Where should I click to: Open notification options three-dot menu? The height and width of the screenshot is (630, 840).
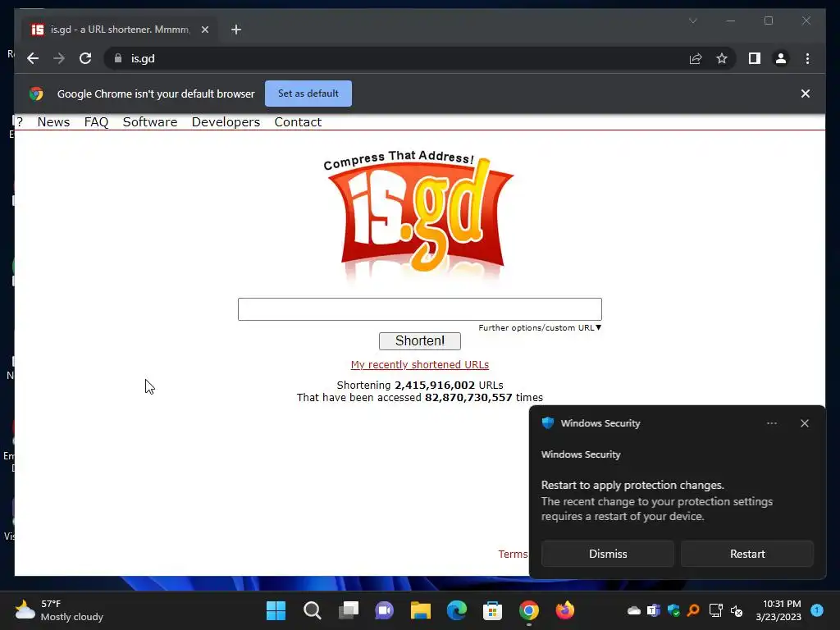click(x=771, y=423)
